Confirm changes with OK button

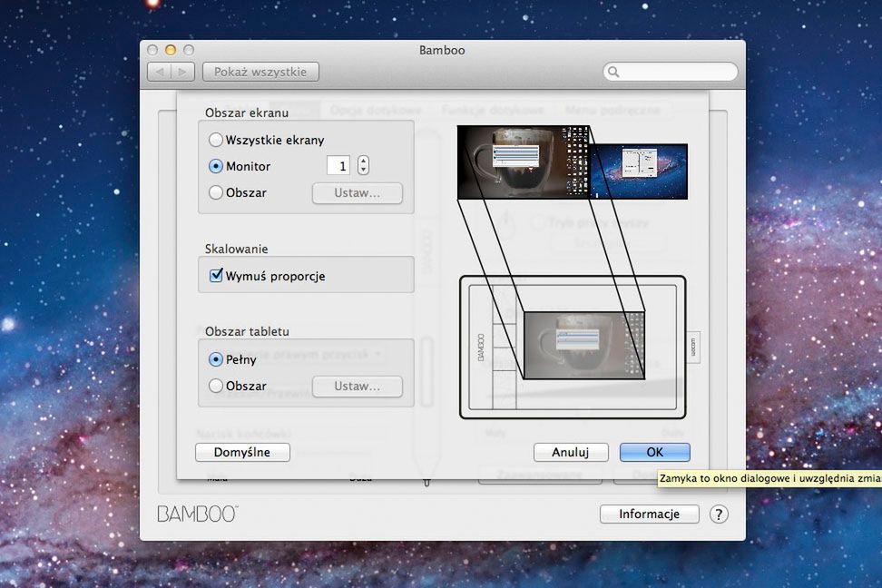click(x=655, y=453)
